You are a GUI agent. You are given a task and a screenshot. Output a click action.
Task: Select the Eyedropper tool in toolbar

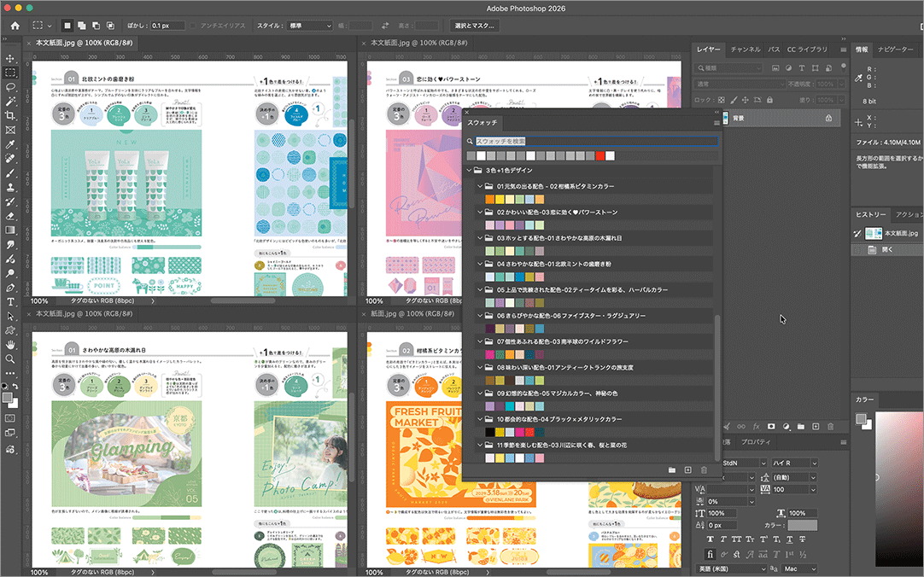(x=10, y=145)
